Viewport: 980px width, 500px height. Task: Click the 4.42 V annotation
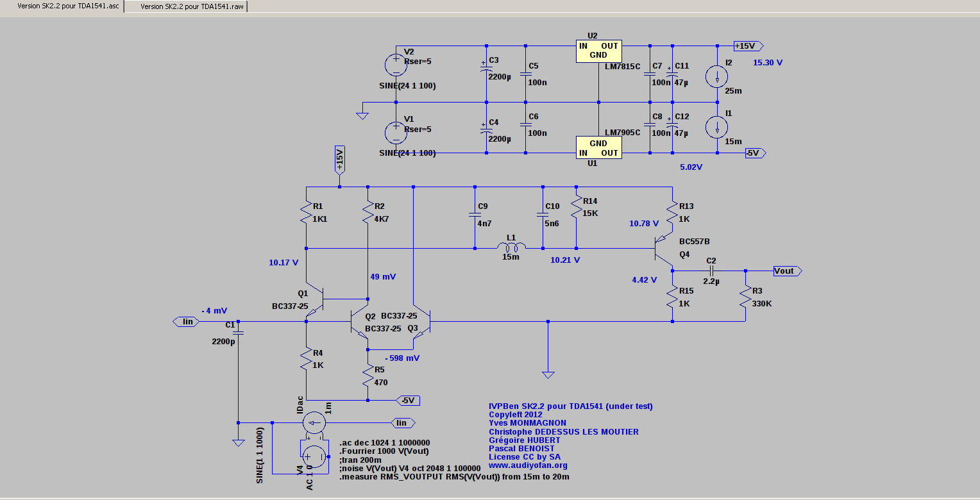click(644, 279)
